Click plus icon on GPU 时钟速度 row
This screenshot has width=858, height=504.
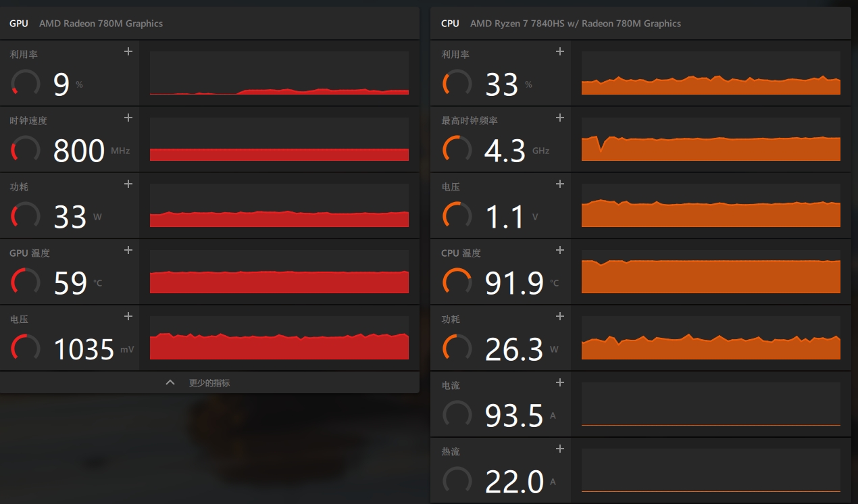[x=128, y=118]
